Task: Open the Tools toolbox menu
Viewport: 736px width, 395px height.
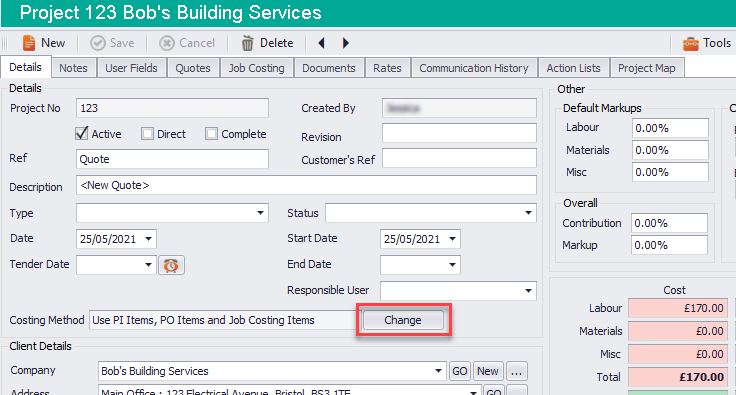Action: coord(707,43)
